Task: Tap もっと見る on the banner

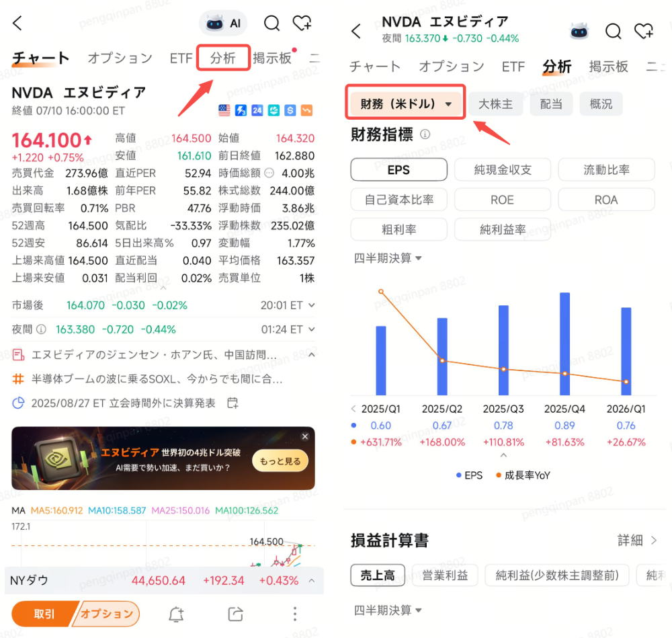Action: point(280,461)
